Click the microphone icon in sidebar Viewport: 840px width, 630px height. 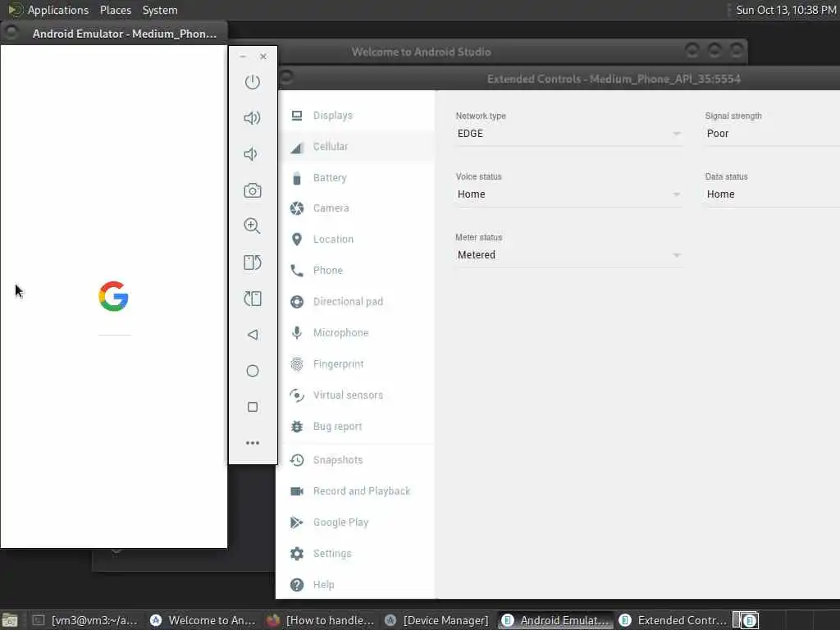pyautogui.click(x=297, y=333)
